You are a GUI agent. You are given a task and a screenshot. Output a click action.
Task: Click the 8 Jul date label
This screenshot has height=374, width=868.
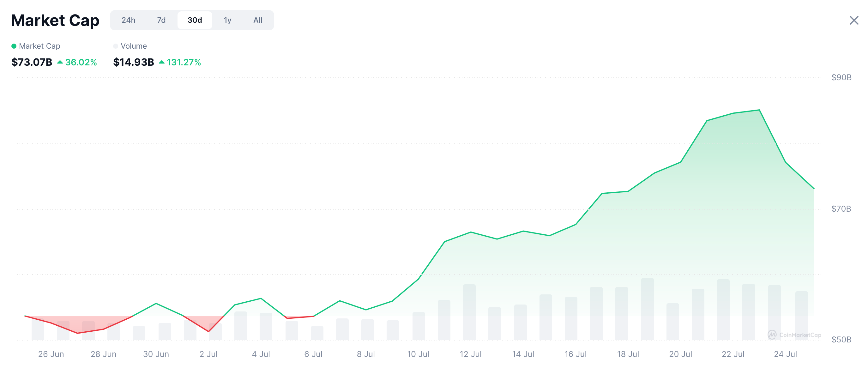tap(366, 354)
